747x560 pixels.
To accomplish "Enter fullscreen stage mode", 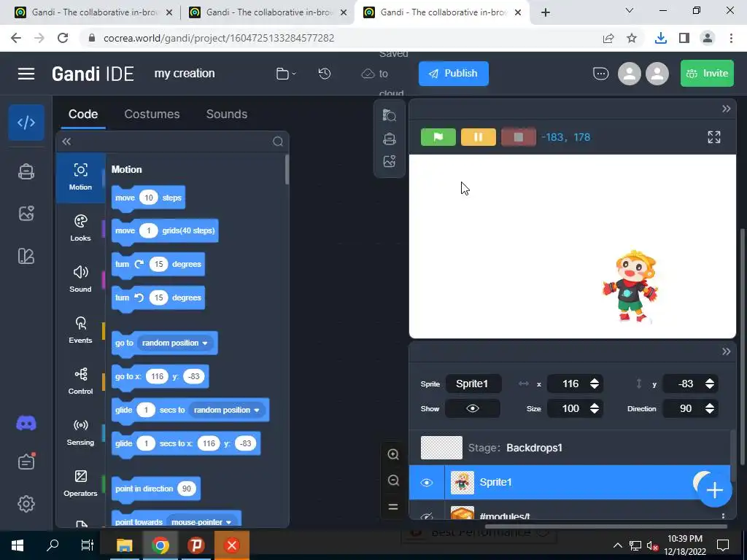I will [x=713, y=137].
